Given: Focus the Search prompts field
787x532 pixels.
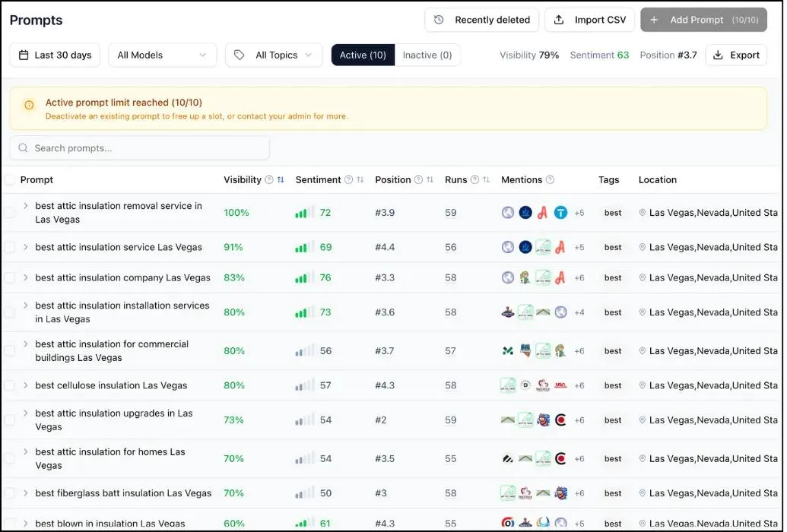Looking at the screenshot, I should (140, 148).
